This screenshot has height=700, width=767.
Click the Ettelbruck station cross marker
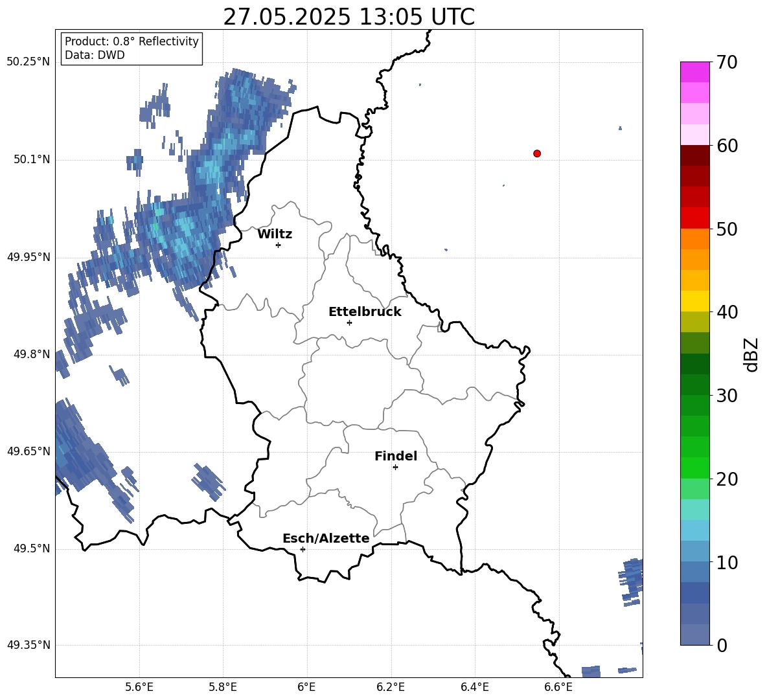pos(349,322)
